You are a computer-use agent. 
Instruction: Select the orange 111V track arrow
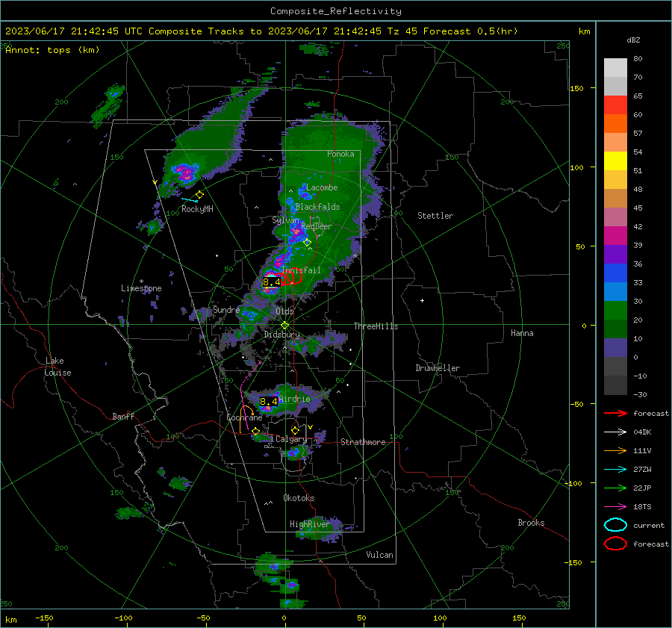(615, 450)
